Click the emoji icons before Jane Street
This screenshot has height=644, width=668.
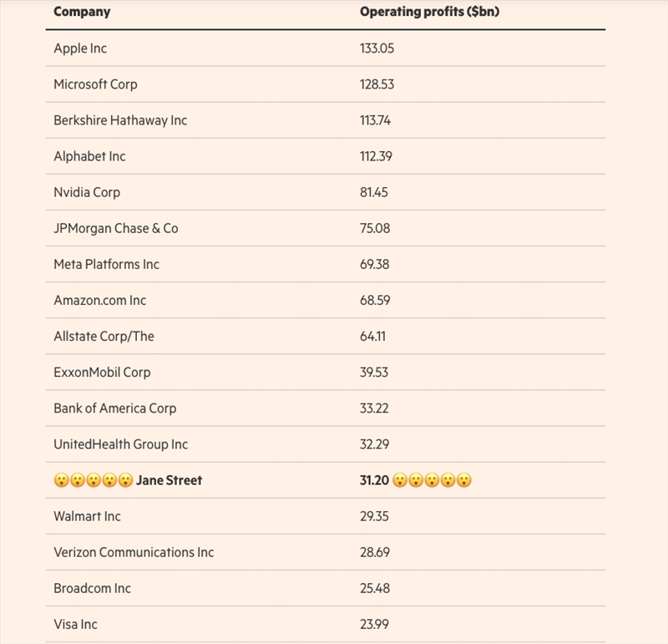(93, 480)
